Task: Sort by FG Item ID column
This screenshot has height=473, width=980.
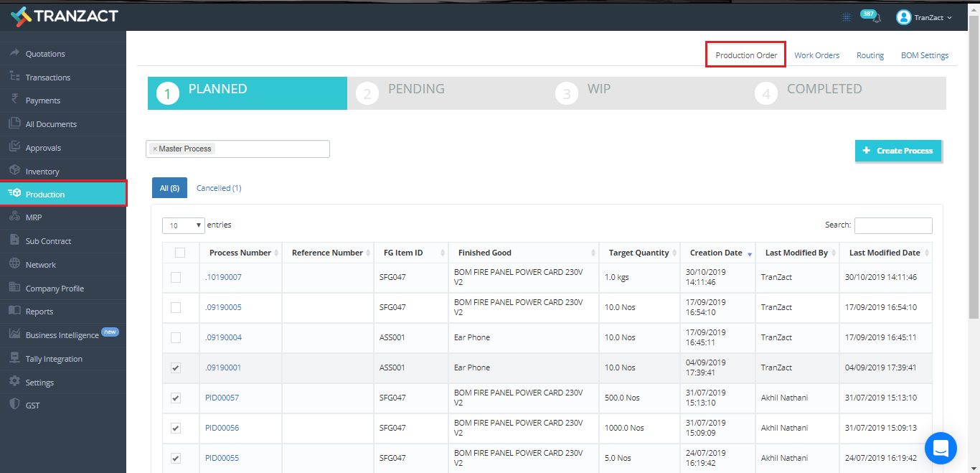Action: click(x=410, y=253)
